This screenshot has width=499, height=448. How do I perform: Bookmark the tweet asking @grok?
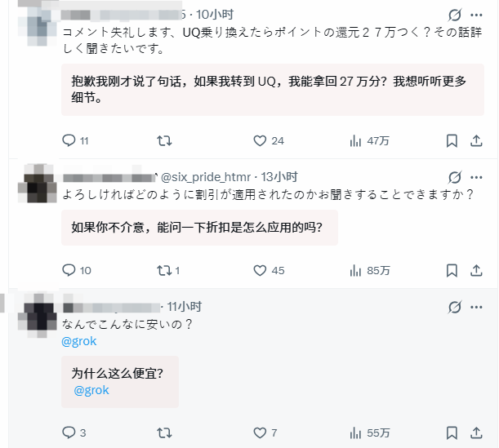(452, 432)
